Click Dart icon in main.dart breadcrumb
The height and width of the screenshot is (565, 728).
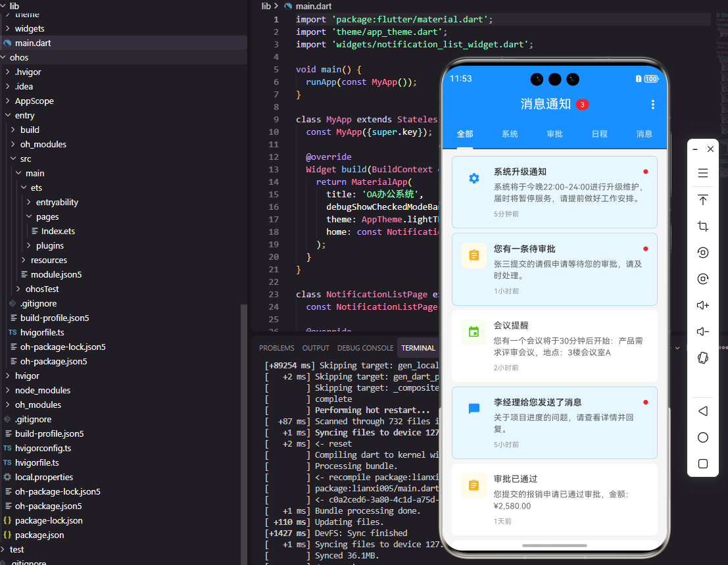288,6
